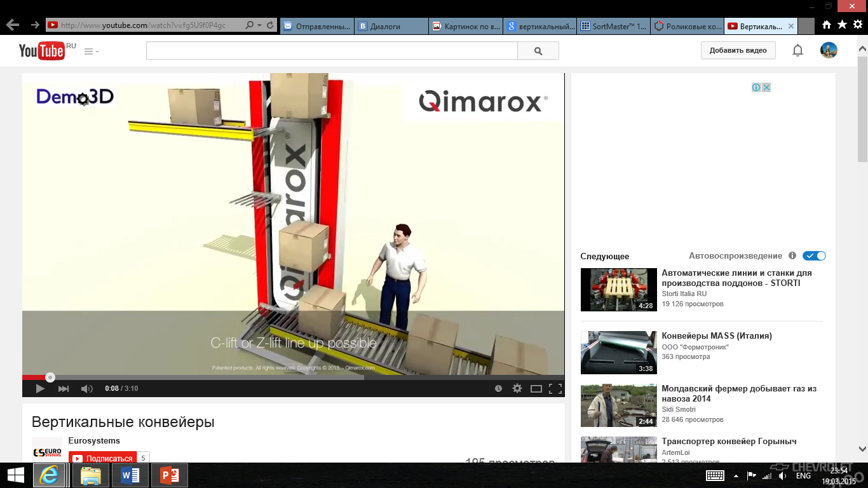The height and width of the screenshot is (488, 868).
Task: Seek along the video progress bar
Action: (x=293, y=377)
